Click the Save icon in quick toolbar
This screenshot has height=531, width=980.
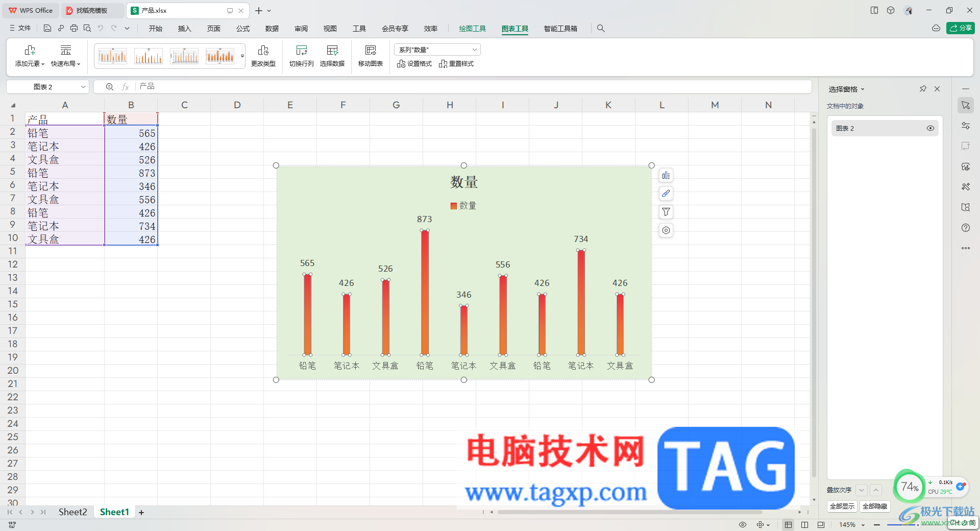(47, 29)
